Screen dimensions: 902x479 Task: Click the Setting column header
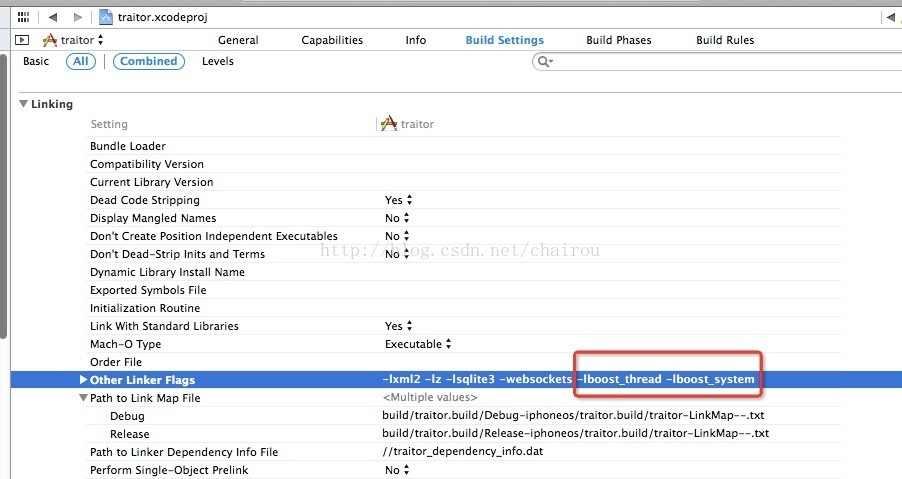[109, 124]
